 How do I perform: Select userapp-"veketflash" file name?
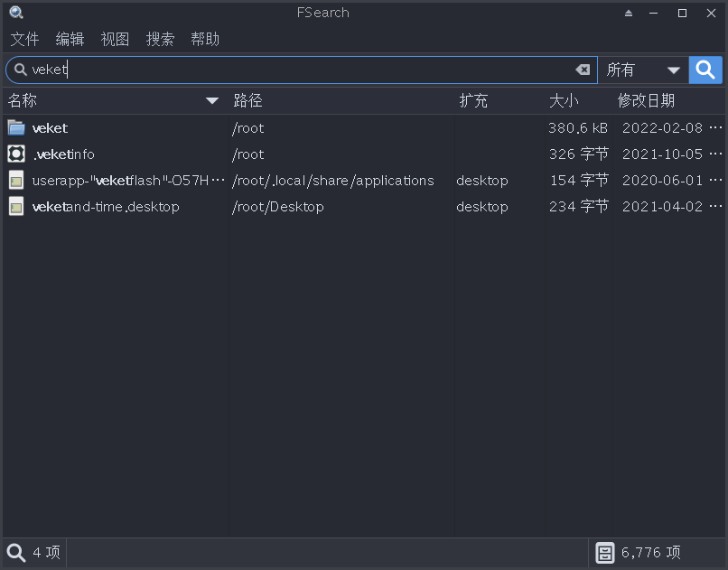(128, 180)
